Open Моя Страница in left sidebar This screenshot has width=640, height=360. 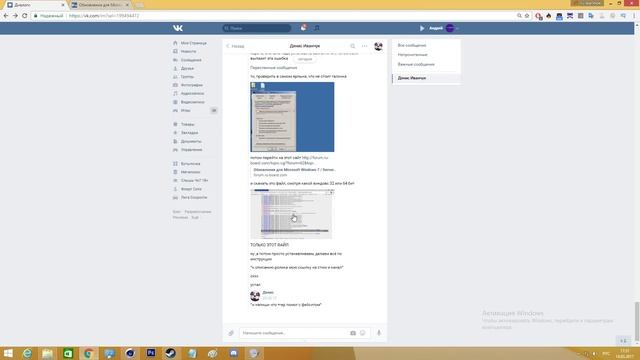tap(193, 43)
